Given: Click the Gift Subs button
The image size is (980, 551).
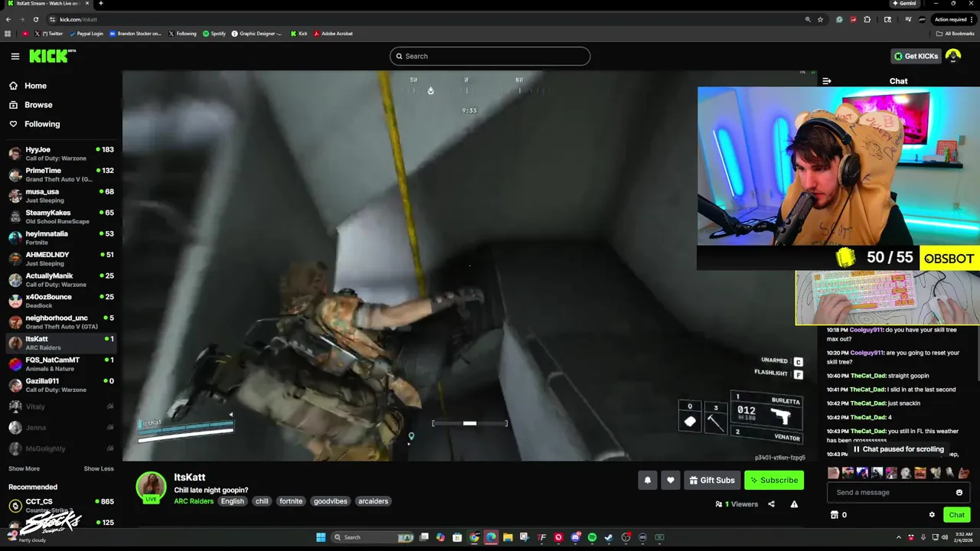Looking at the screenshot, I should click(712, 480).
